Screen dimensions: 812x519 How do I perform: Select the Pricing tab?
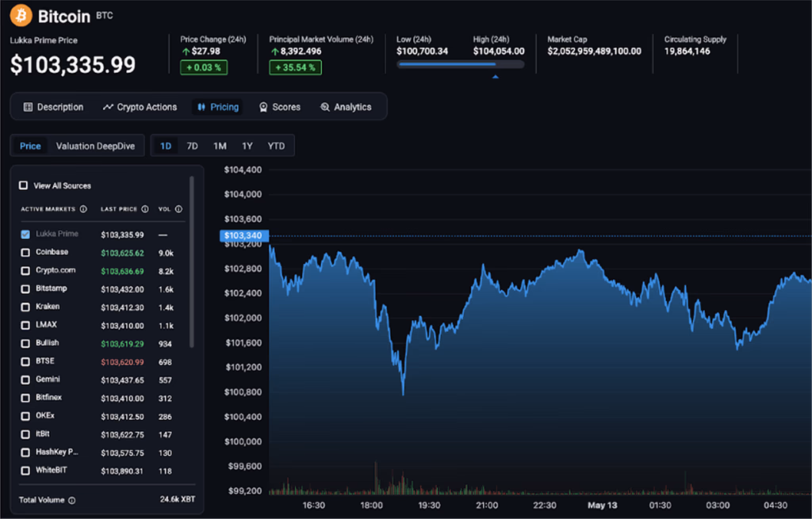tap(218, 107)
